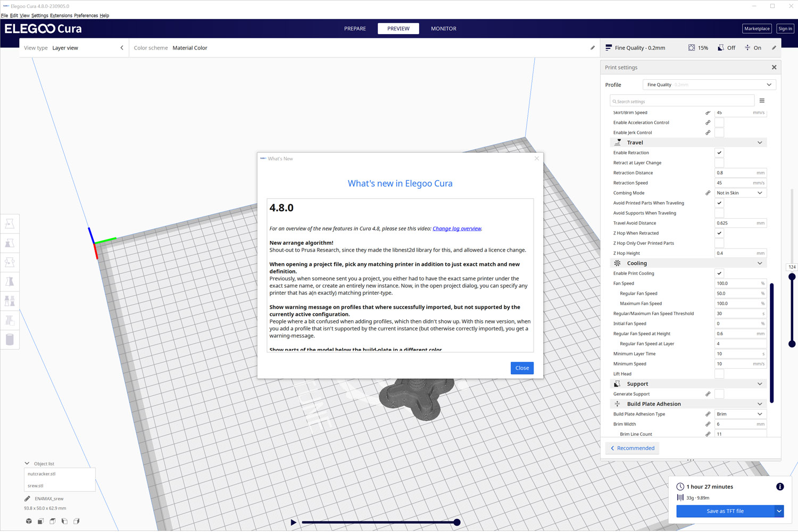This screenshot has width=798, height=532.
Task: Check Avoid Supports When Traveling
Action: point(719,213)
